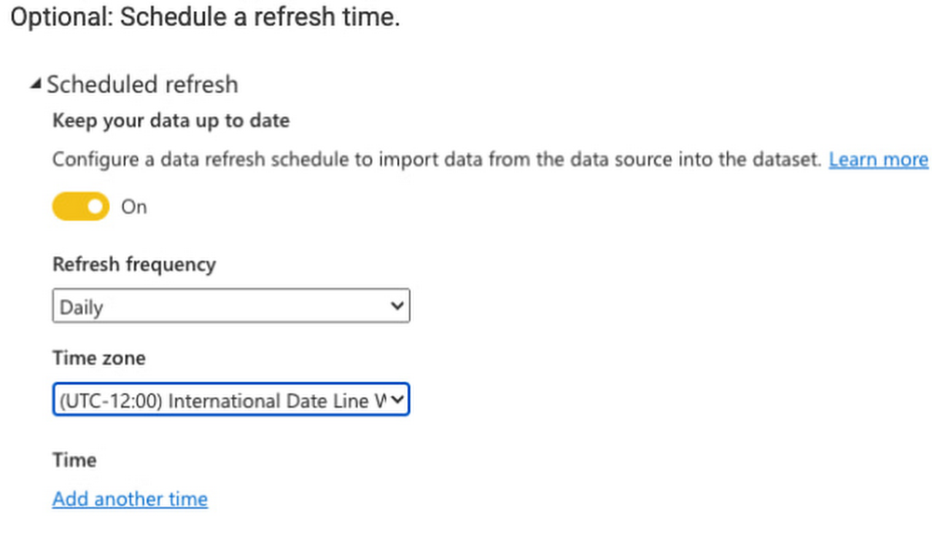Viewport: 932px width, 560px height.
Task: Click the Refresh frequency field label
Action: tap(133, 265)
